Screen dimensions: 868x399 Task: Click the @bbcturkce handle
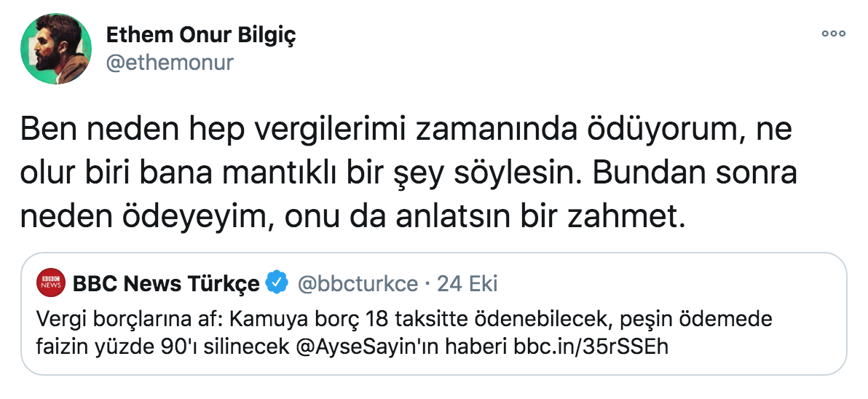click(x=357, y=283)
